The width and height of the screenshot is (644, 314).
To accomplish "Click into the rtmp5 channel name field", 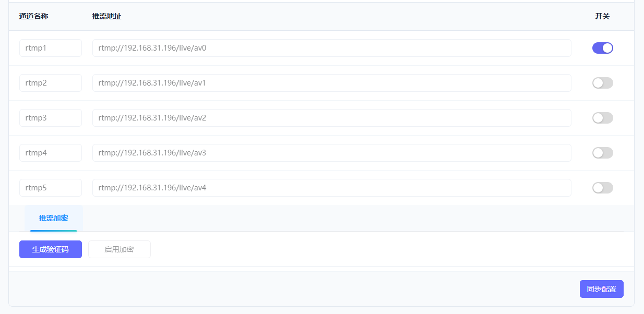I will tap(51, 188).
